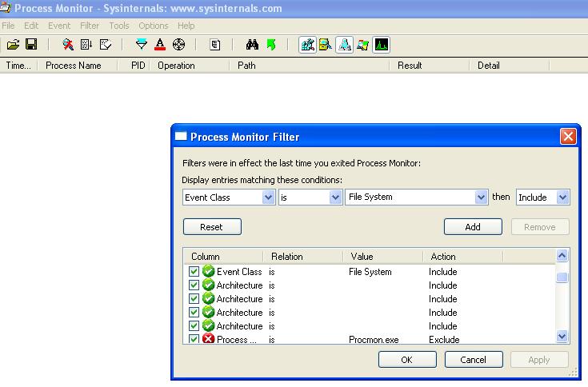The width and height of the screenshot is (588, 387).
Task: Confirm filter with OK button
Action: [407, 360]
